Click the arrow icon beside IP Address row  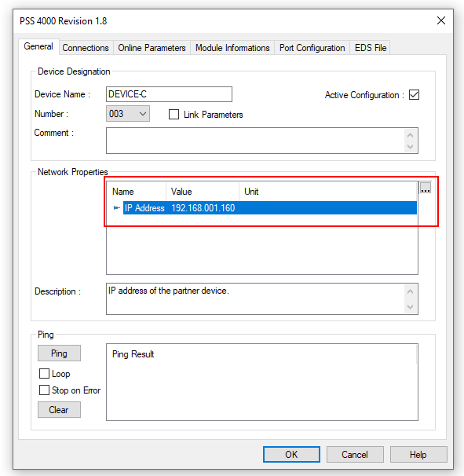(116, 208)
